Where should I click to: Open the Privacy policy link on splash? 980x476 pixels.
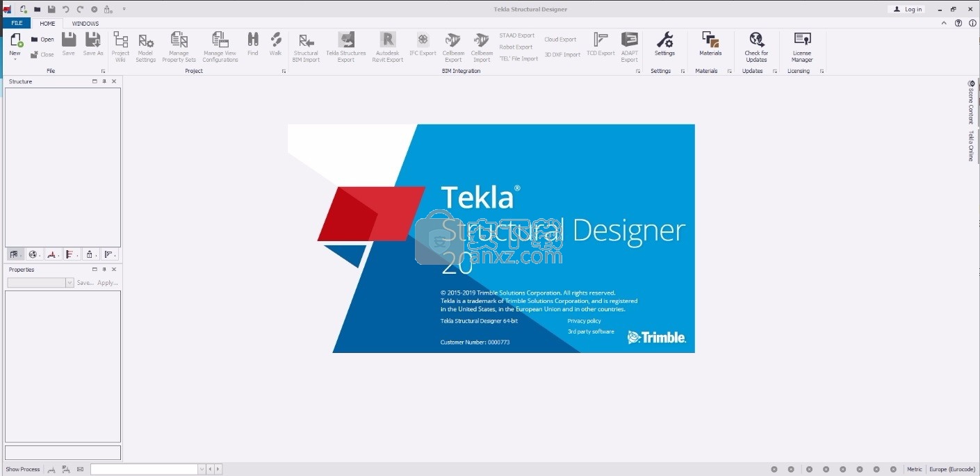(x=584, y=321)
